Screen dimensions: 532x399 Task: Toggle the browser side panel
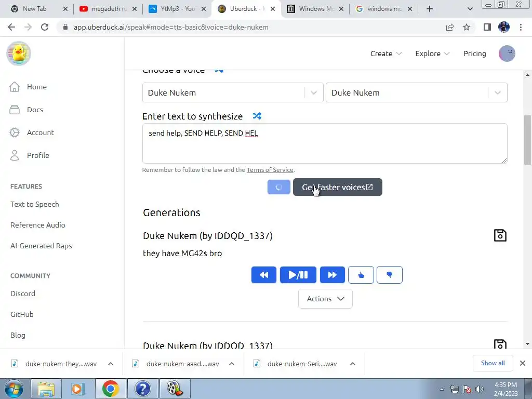coord(487,27)
